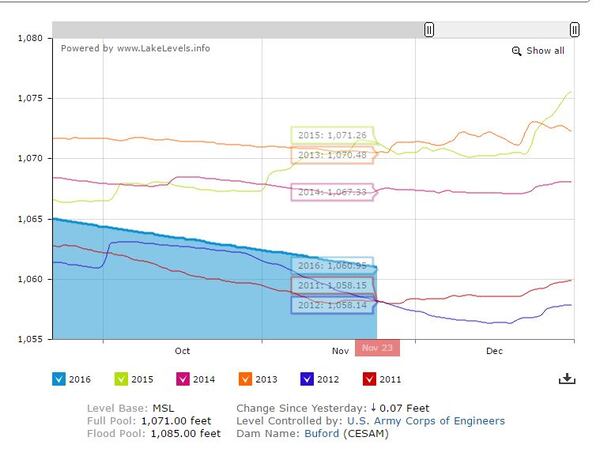This screenshot has height=456, width=600.
Task: Toggle the 2016 series checkbox
Action: (x=58, y=378)
